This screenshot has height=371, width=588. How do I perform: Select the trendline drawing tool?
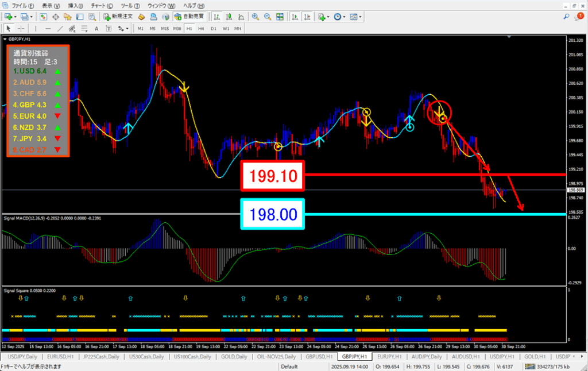tap(61, 28)
